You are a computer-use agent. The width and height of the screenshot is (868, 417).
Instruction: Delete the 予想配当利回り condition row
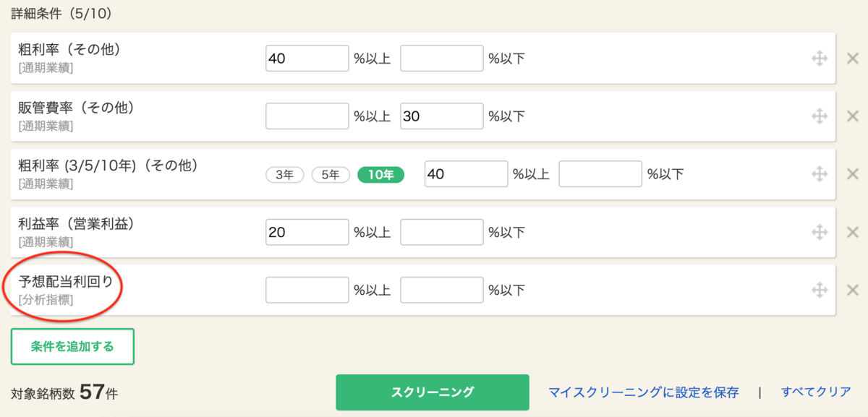coord(852,290)
